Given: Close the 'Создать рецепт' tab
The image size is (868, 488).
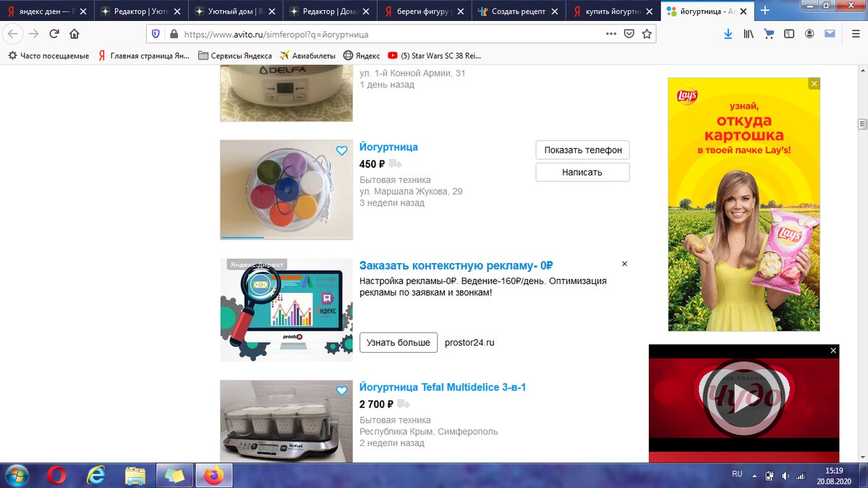Looking at the screenshot, I should 556,12.
